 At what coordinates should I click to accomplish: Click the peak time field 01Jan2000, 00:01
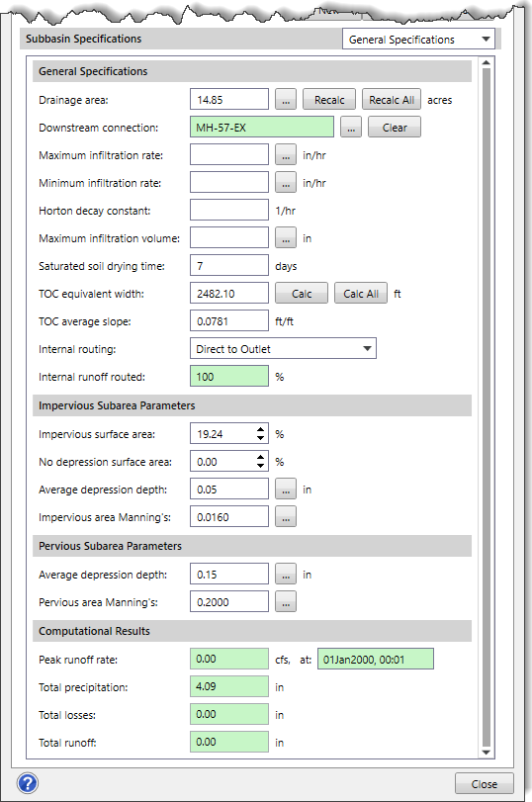coord(376,659)
